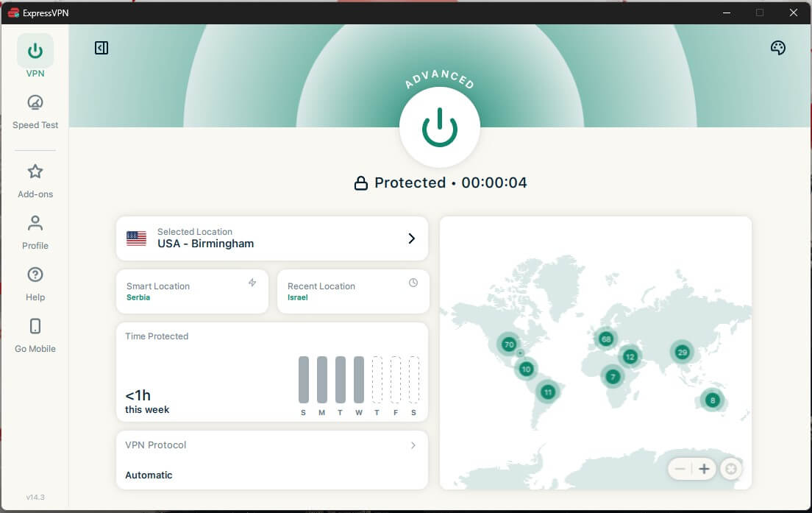812x513 pixels.
Task: Open the Time Protected card
Action: tap(272, 372)
